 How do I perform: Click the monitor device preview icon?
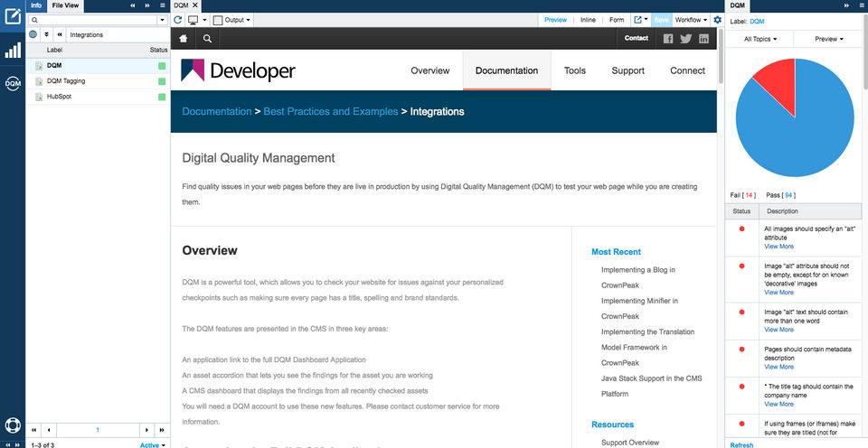click(x=193, y=20)
